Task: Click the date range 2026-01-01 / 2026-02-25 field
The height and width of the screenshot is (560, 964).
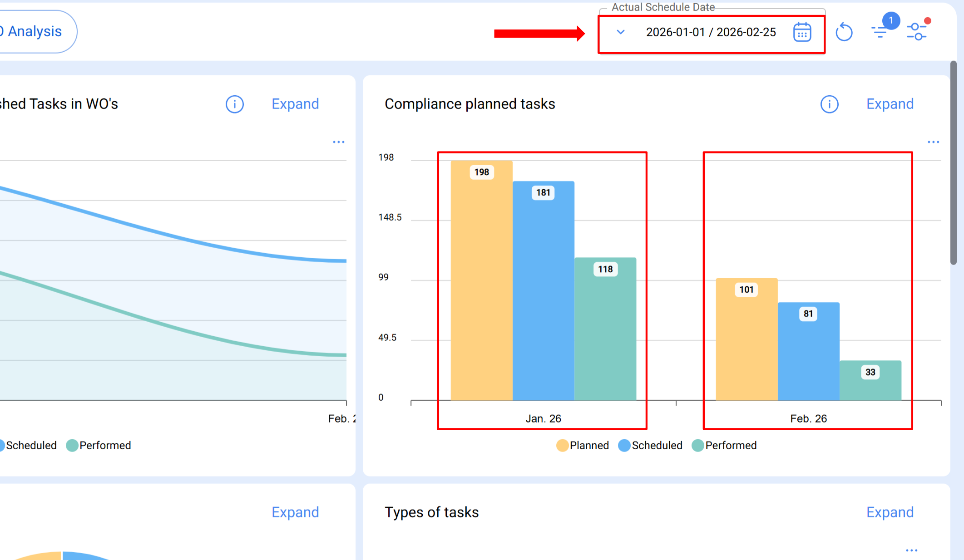Action: [711, 32]
